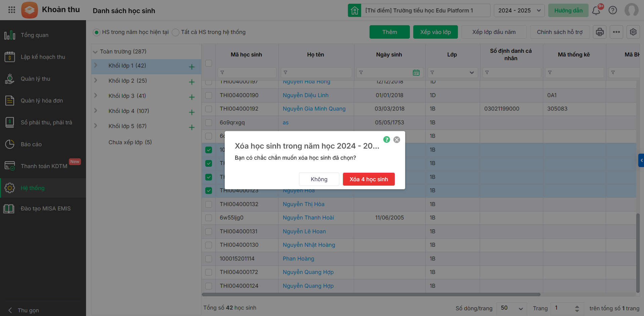Open the settings gear above the table
This screenshot has height=316, width=644.
[633, 32]
